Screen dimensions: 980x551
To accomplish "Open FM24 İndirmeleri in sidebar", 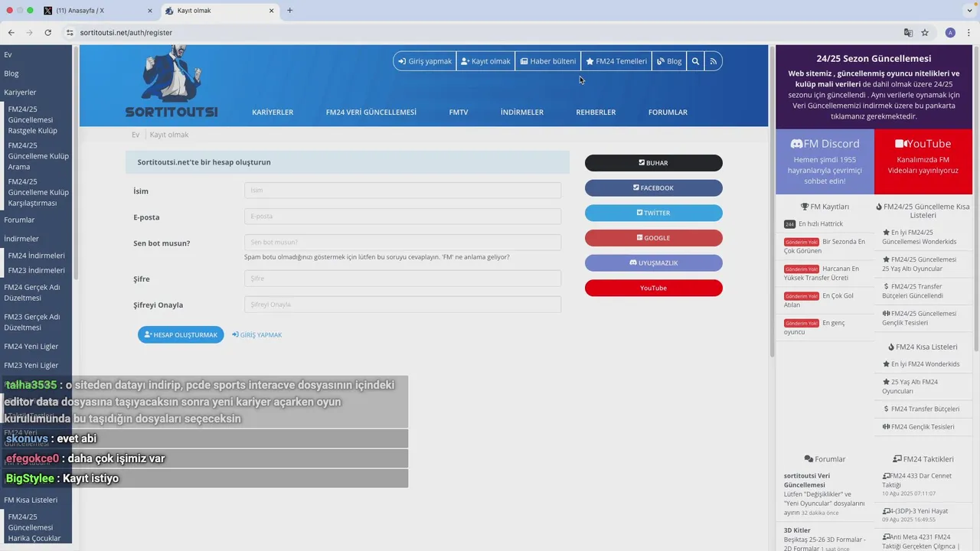I will [x=37, y=256].
